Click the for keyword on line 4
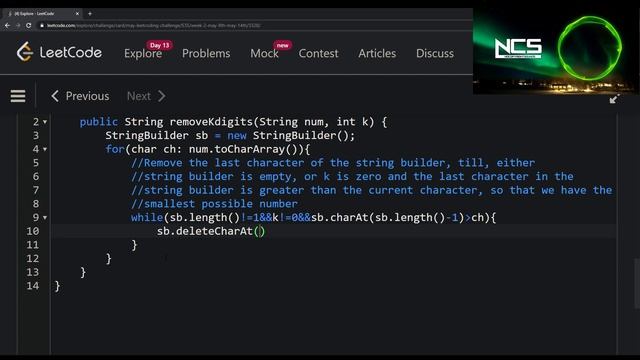 pyautogui.click(x=115, y=149)
